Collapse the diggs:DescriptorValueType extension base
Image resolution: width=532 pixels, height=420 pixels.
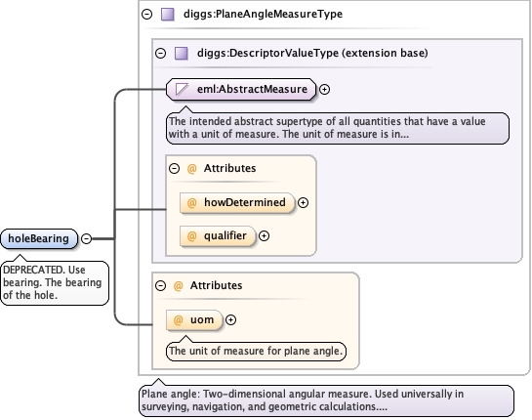click(x=160, y=54)
